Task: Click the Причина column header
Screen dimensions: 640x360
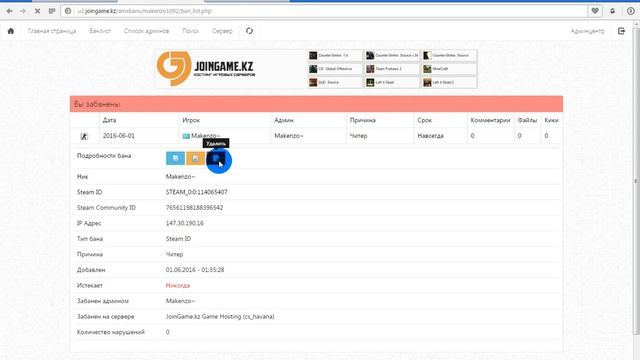Action: point(363,120)
